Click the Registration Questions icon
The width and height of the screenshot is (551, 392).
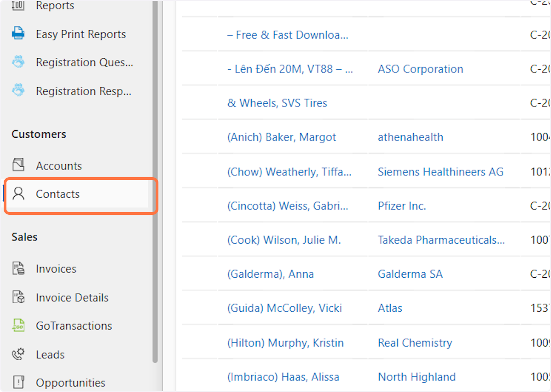(18, 62)
